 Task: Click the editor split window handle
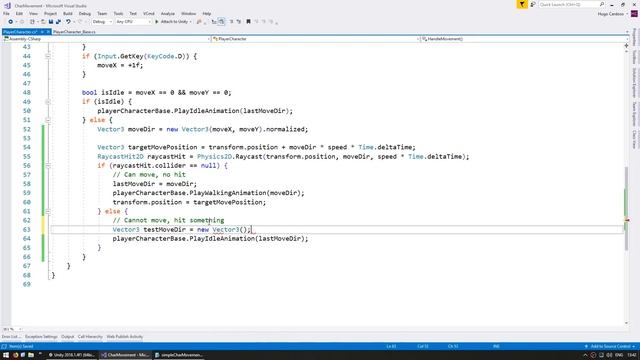click(627, 46)
